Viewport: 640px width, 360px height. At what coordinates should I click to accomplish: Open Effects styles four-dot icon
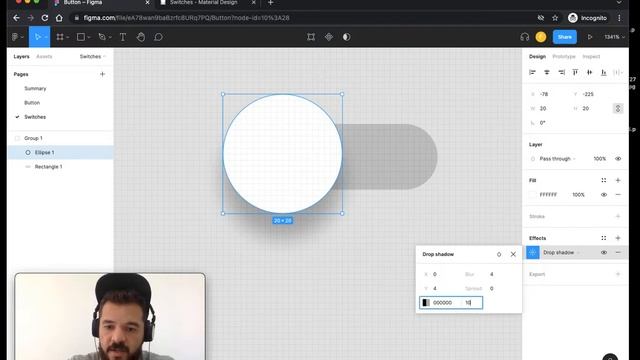pyautogui.click(x=604, y=238)
